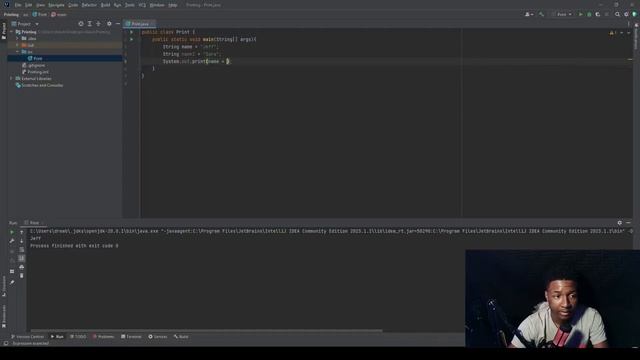The width and height of the screenshot is (640, 360).
Task: Open Project panel gear options
Action: (109, 24)
